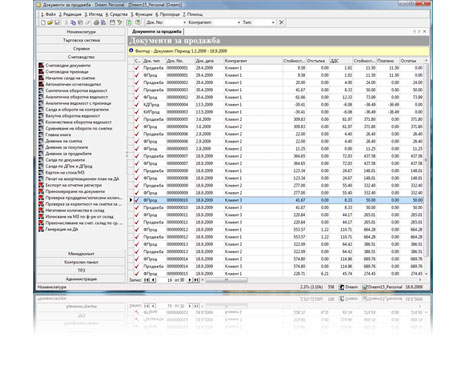Expand the Справки sidebar section
Screen dimensions: 466x372
(81, 49)
